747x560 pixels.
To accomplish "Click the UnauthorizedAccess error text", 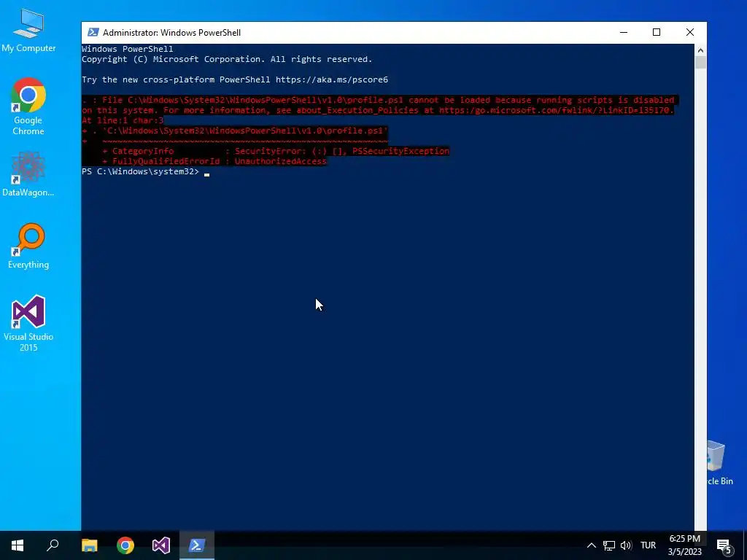I will click(x=280, y=161).
